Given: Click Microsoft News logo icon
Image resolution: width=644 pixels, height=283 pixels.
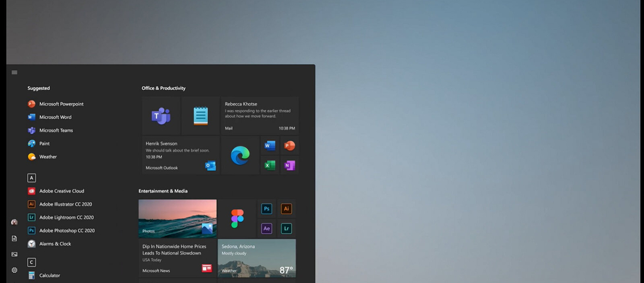Looking at the screenshot, I should click(x=206, y=268).
